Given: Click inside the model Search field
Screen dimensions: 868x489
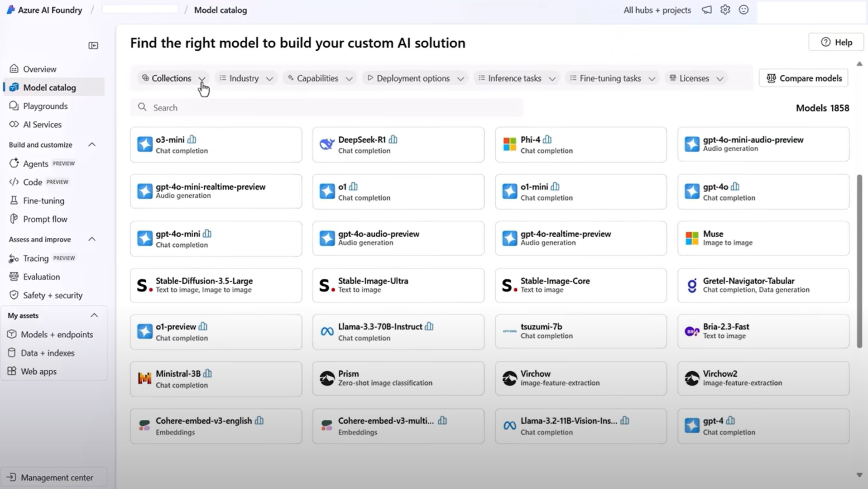Looking at the screenshot, I should point(326,107).
